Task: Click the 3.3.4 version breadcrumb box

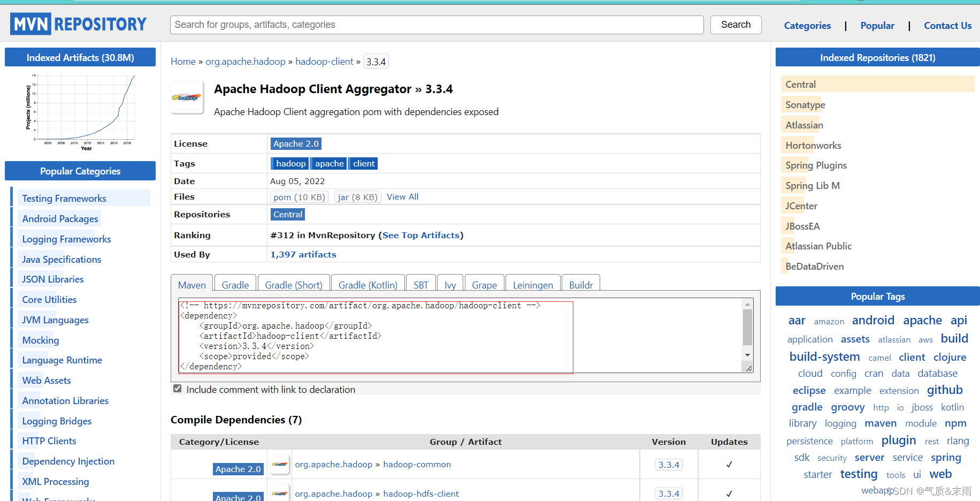Action: (x=376, y=62)
